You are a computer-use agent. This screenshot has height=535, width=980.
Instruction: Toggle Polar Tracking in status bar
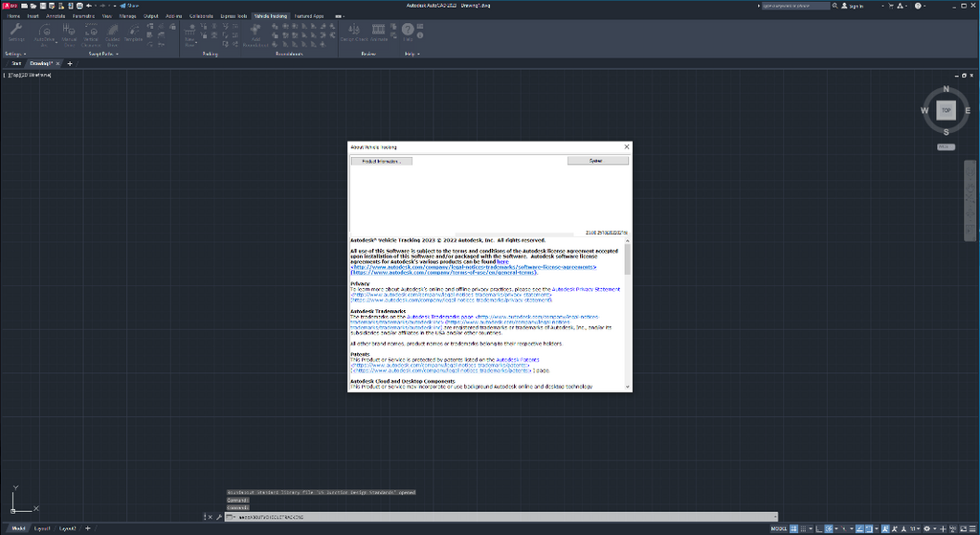pyautogui.click(x=829, y=528)
